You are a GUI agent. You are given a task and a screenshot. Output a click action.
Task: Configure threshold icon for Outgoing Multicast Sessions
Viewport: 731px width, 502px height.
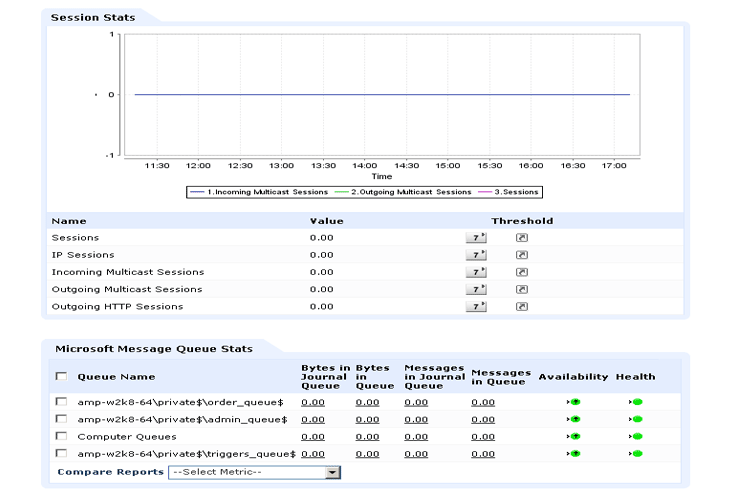pos(522,289)
